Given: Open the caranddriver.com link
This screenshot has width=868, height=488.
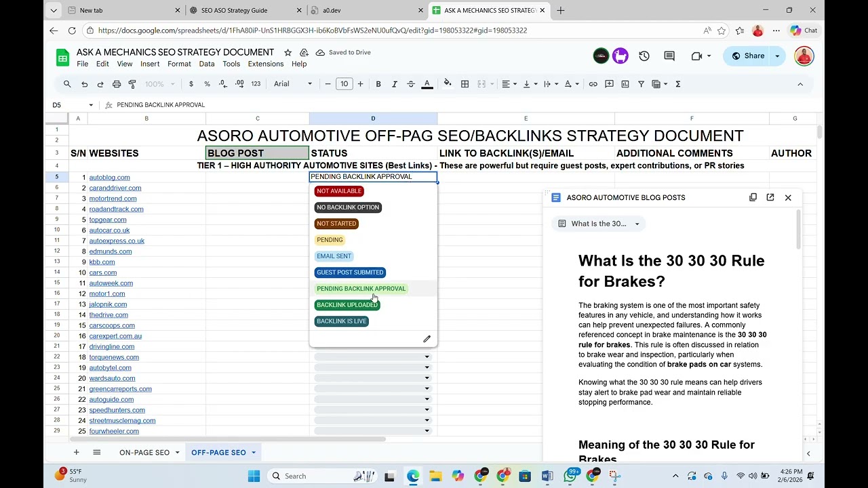Looking at the screenshot, I should (x=115, y=188).
